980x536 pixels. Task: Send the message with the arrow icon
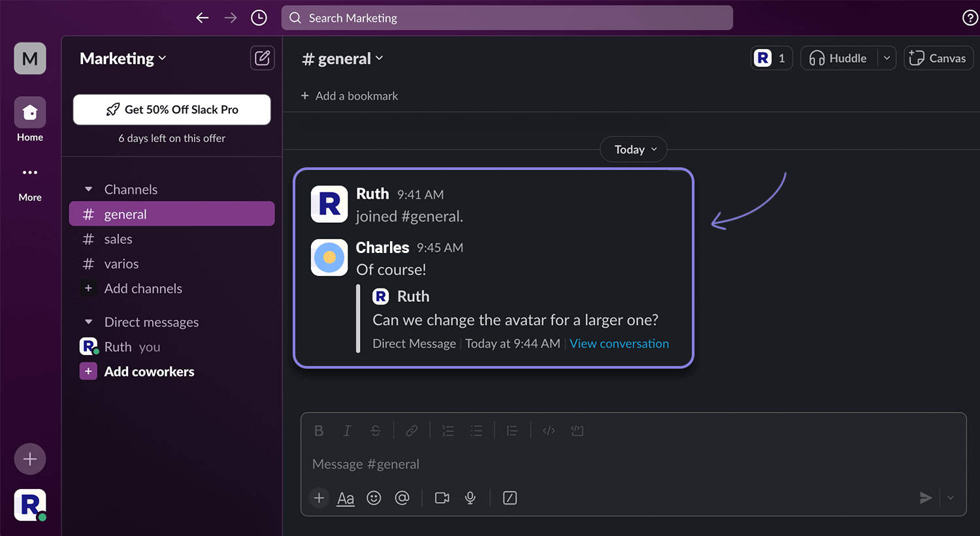point(926,498)
